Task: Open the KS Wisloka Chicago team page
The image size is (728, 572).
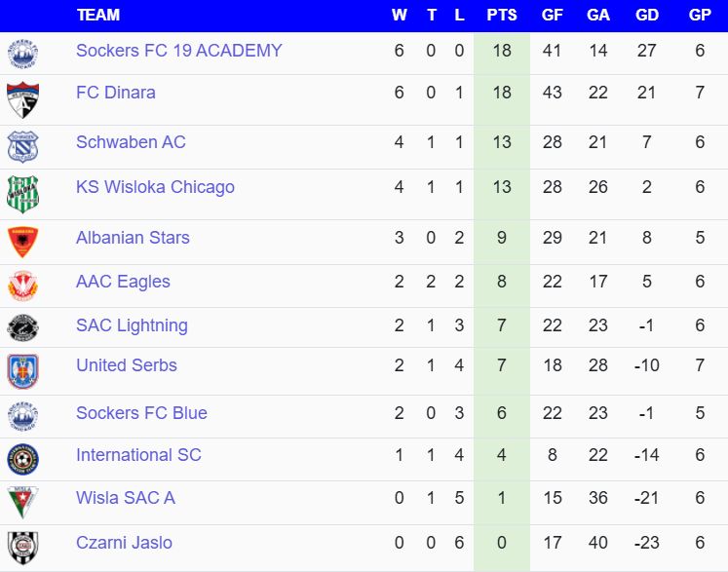Action: [155, 187]
